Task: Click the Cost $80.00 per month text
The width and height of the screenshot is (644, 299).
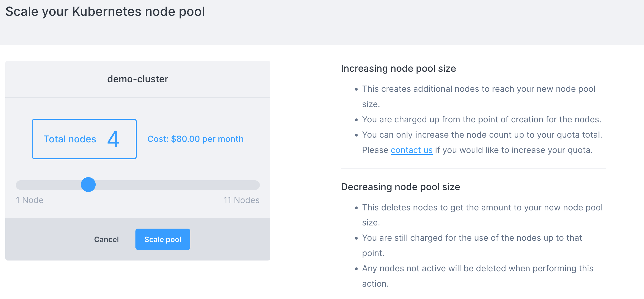Action: (195, 139)
